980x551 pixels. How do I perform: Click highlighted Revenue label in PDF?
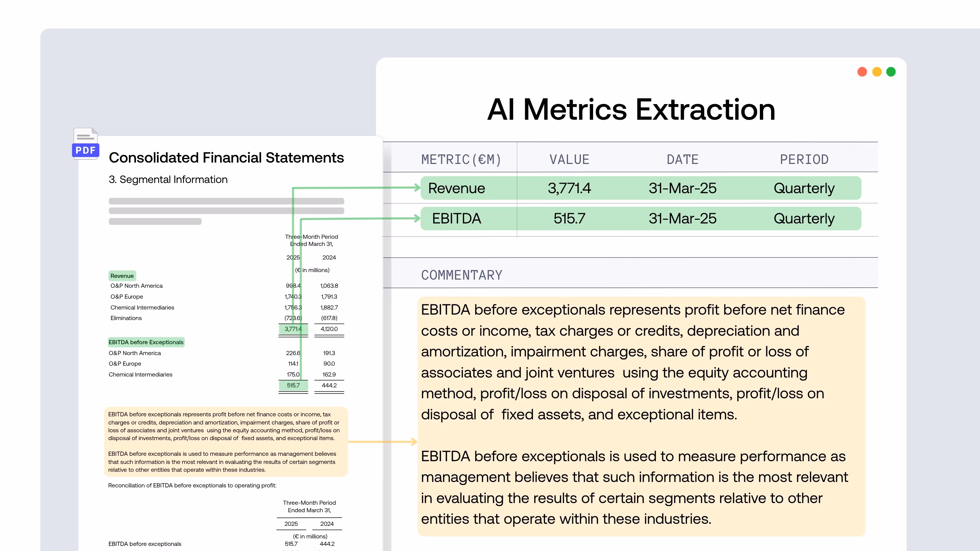click(x=122, y=276)
